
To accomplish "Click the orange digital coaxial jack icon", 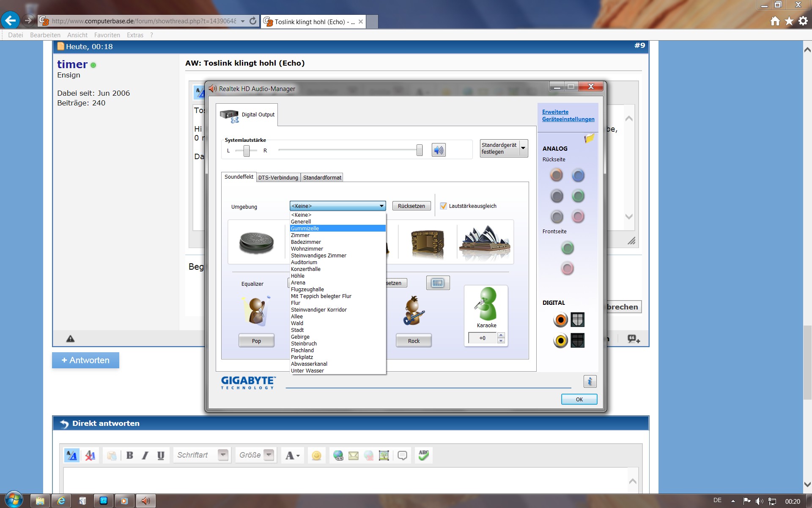I will (x=561, y=320).
